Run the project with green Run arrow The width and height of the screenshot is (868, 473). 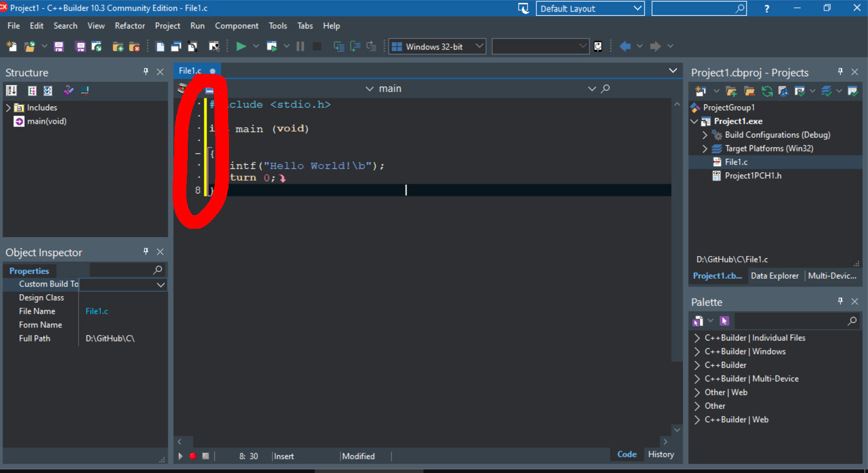pyautogui.click(x=241, y=46)
